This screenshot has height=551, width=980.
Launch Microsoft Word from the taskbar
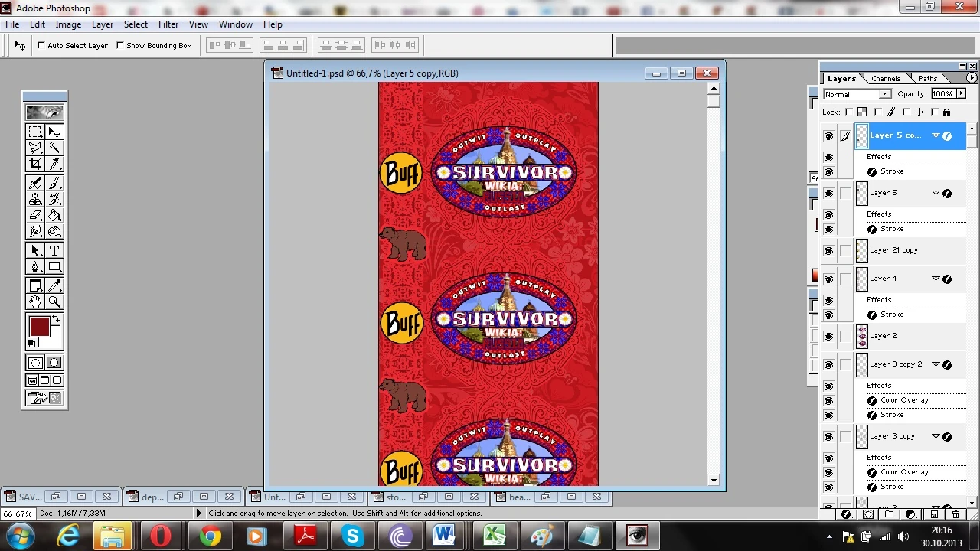[x=446, y=536]
